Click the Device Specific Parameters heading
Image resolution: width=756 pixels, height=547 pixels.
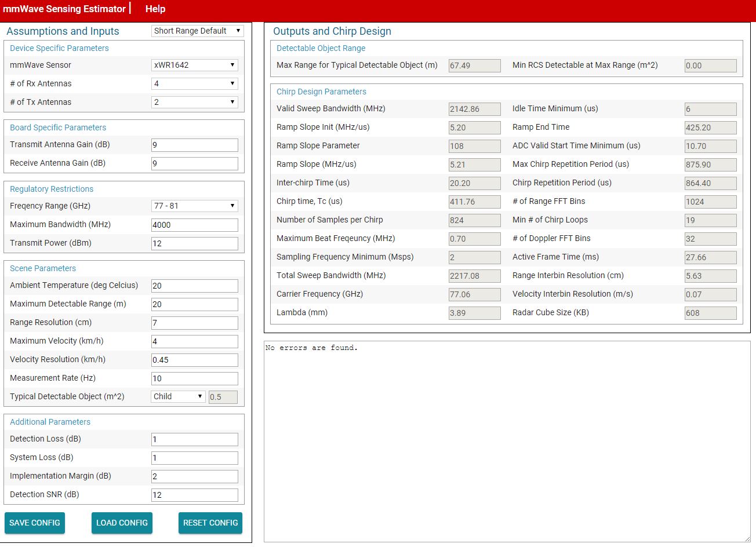(x=59, y=48)
